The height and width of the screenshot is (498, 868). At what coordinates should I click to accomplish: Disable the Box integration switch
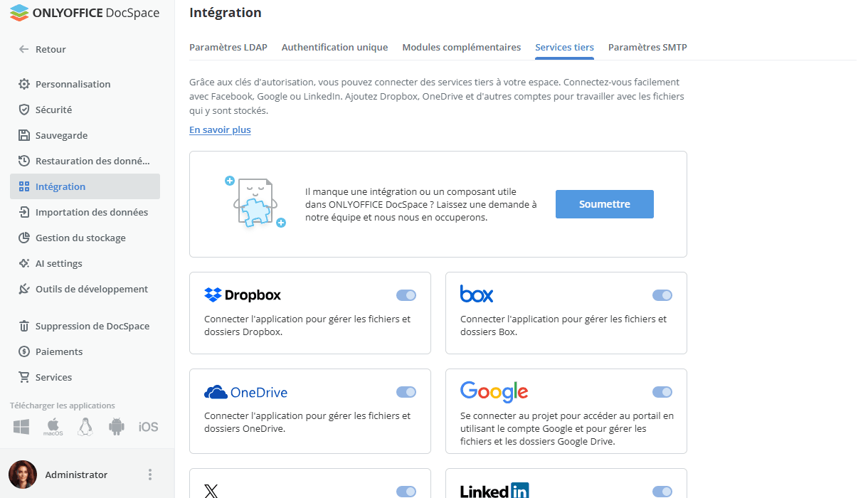[662, 295]
